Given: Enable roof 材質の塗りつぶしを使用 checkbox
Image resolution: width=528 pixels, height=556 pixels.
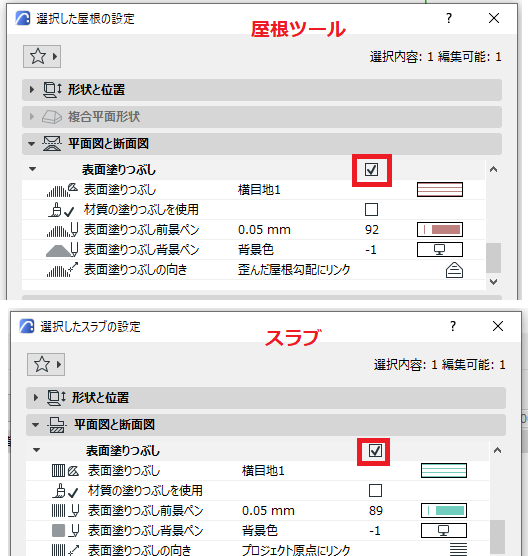Looking at the screenshot, I should click(x=371, y=210).
